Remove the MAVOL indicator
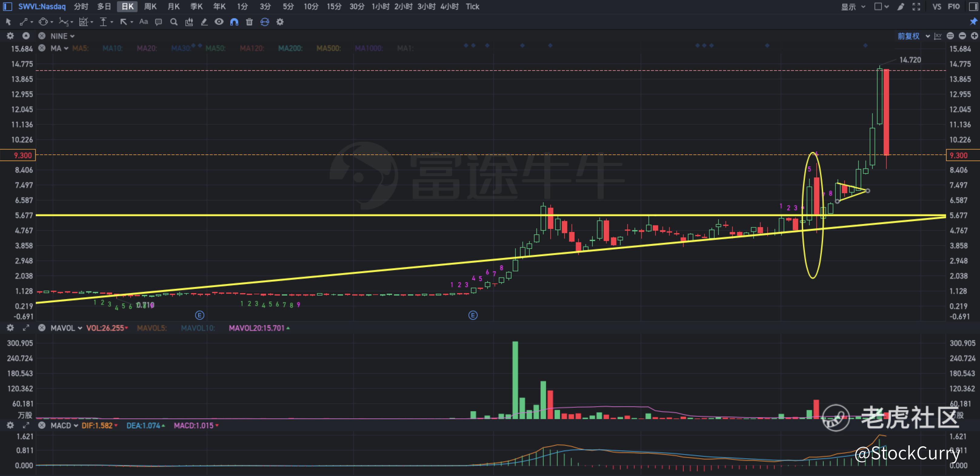 tap(42, 328)
